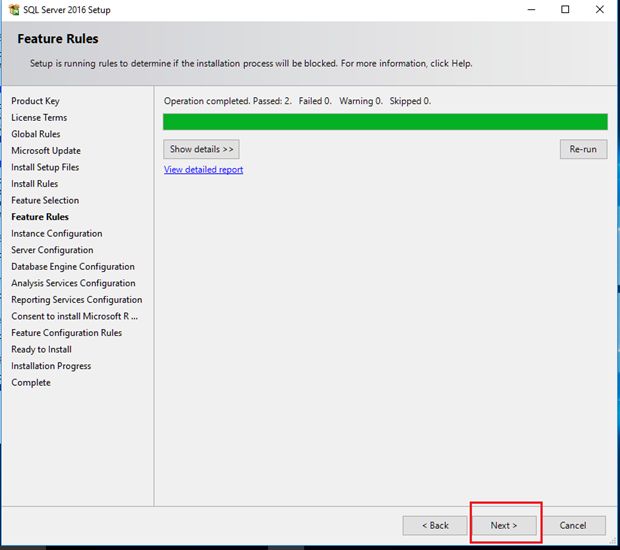Maximize the setup window
The height and width of the screenshot is (550, 620).
565,10
